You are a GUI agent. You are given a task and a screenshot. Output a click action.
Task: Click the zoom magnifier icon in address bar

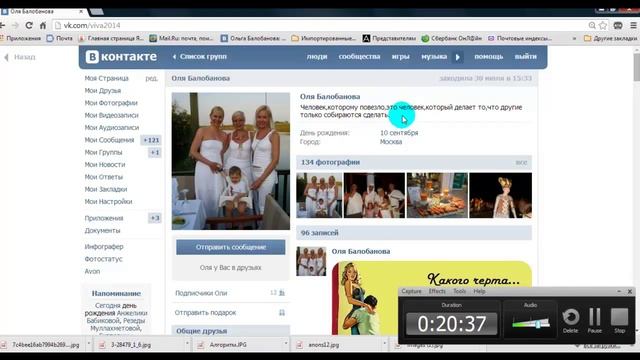pos(592,25)
